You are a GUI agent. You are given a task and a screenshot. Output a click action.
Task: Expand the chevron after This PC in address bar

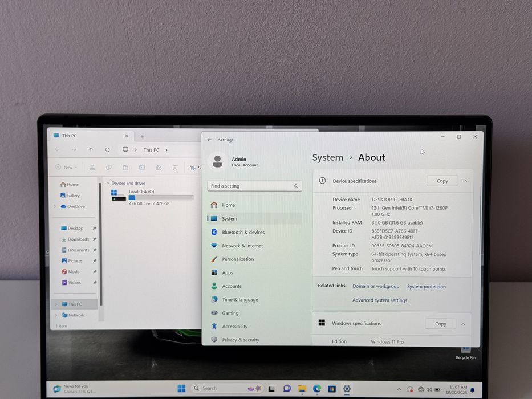tap(166, 150)
